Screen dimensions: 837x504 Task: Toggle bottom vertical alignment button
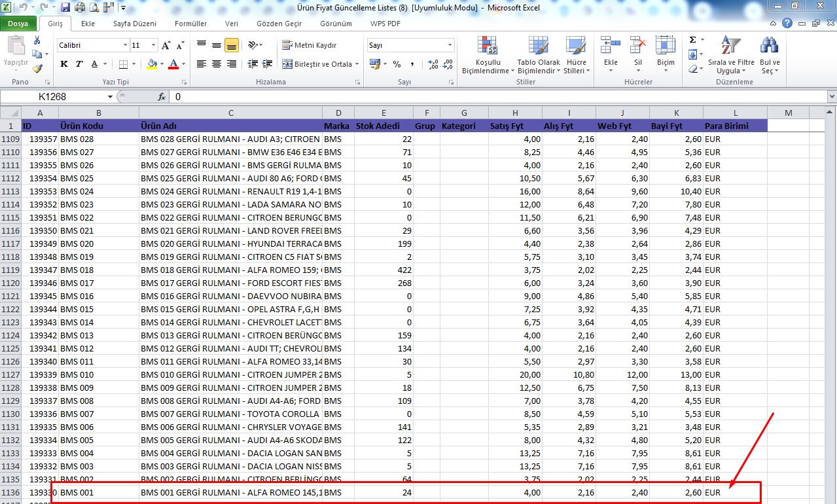click(x=231, y=46)
